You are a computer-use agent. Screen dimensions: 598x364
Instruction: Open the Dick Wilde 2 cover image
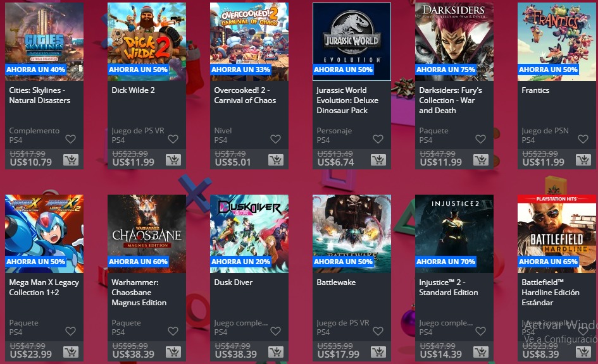[x=147, y=42]
